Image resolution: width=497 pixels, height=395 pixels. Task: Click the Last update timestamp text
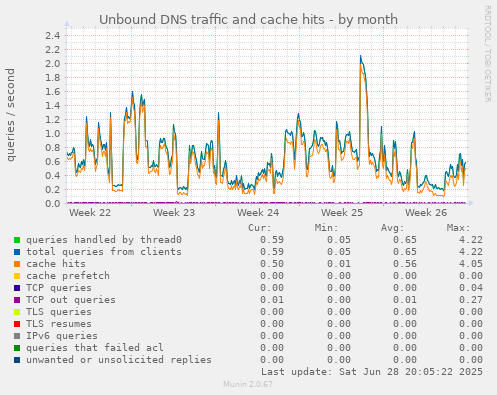click(x=372, y=372)
